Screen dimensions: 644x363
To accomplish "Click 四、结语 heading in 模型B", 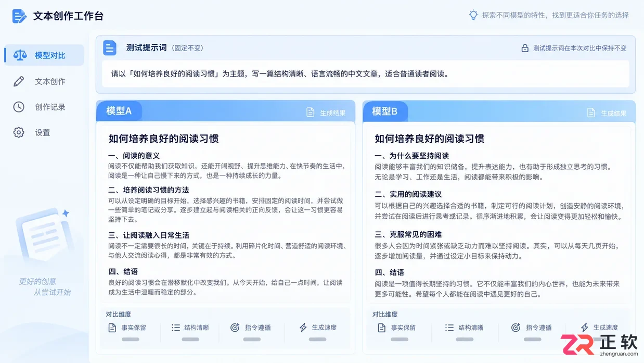I will [389, 272].
